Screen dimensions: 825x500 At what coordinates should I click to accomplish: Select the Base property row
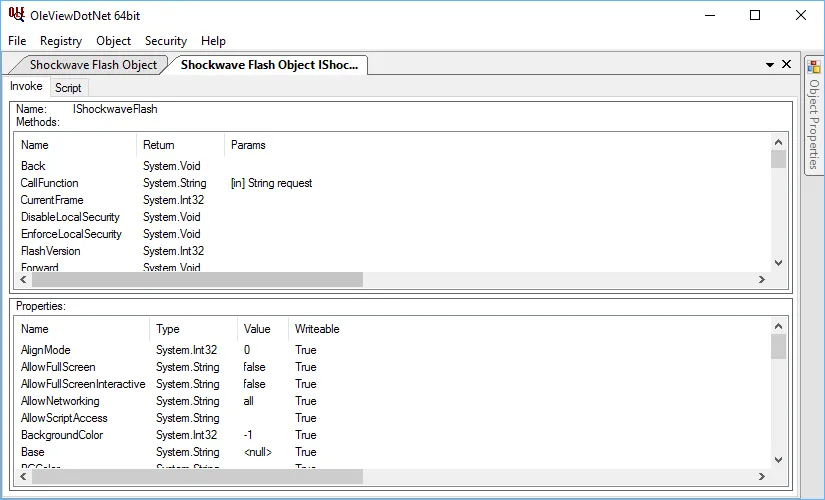(392, 452)
